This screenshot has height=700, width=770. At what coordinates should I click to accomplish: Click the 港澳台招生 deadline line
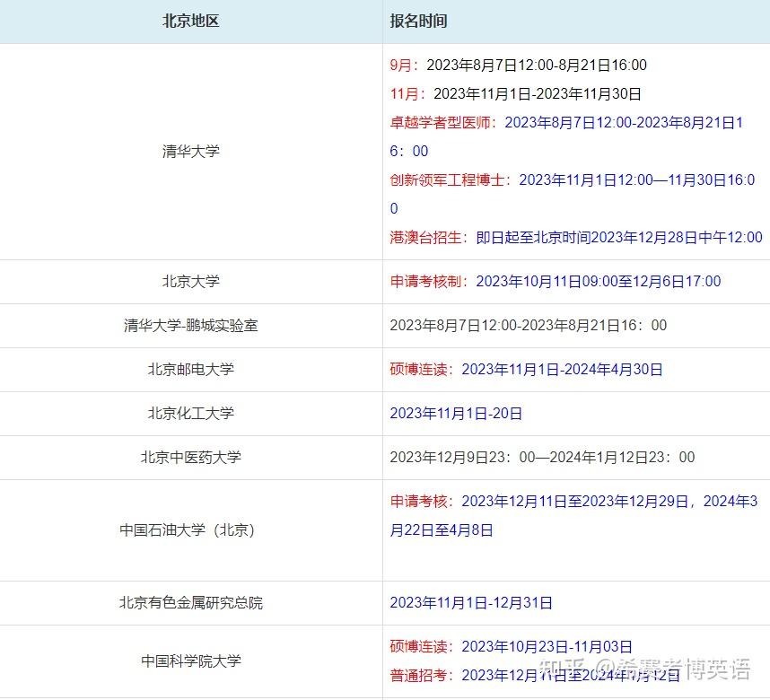(x=576, y=238)
